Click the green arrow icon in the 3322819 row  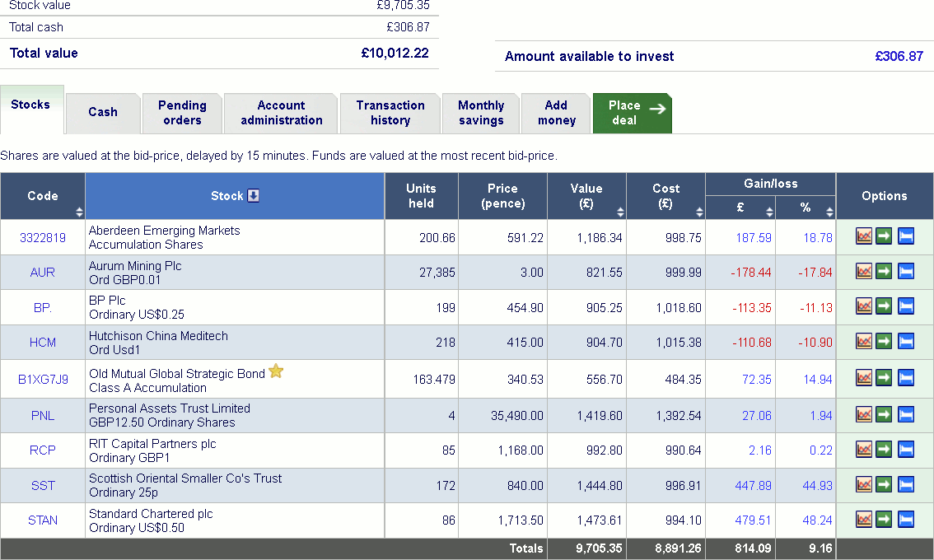(884, 236)
